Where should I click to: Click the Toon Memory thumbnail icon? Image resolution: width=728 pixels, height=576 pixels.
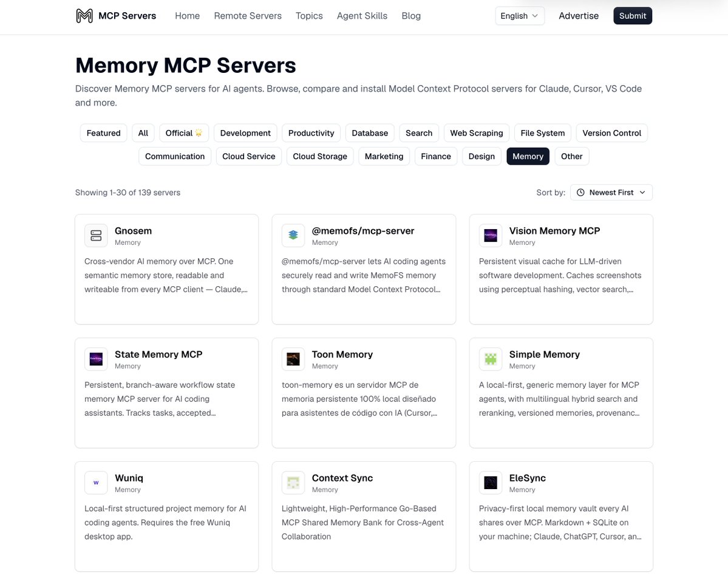293,359
